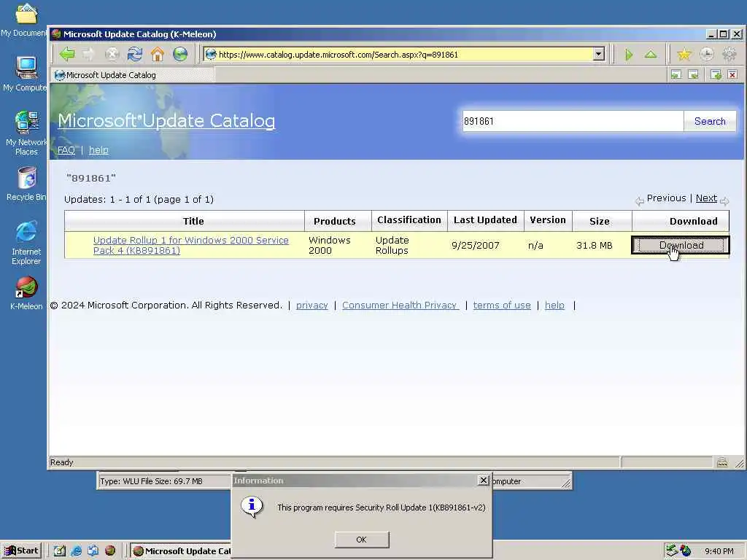Click the Next page link
The height and width of the screenshot is (560, 747).
tap(706, 198)
